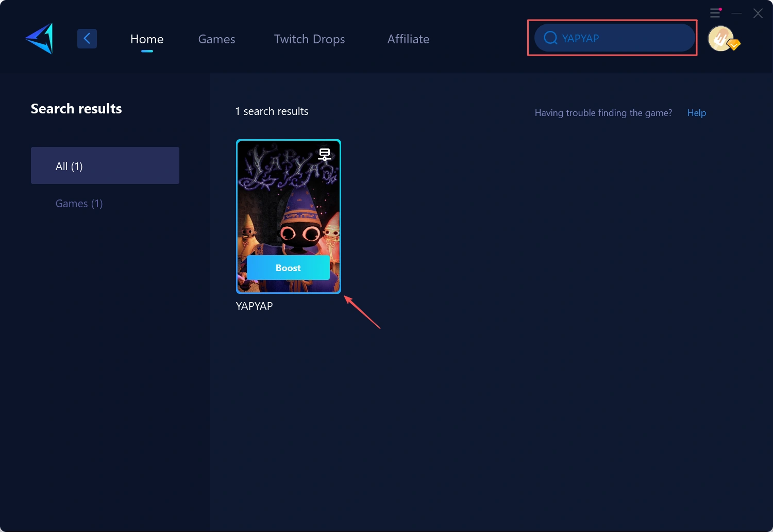
Task: Go to the Twitch Drops tab
Action: click(309, 39)
